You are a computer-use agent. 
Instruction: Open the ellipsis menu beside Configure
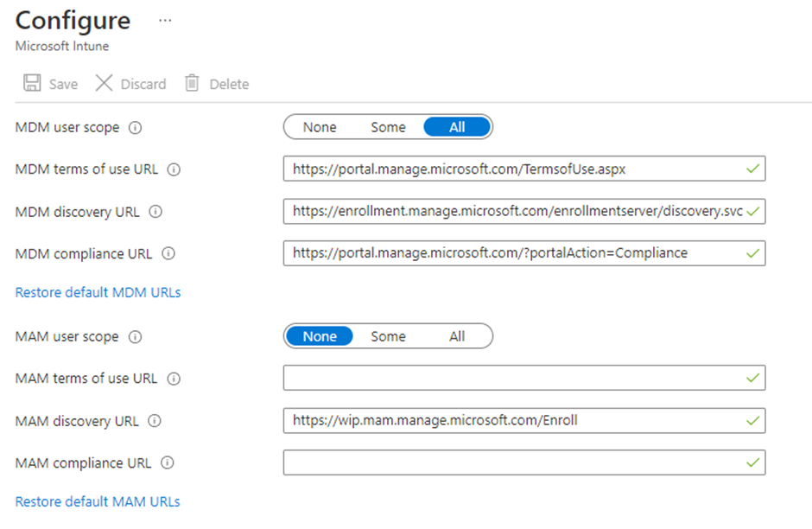165,21
